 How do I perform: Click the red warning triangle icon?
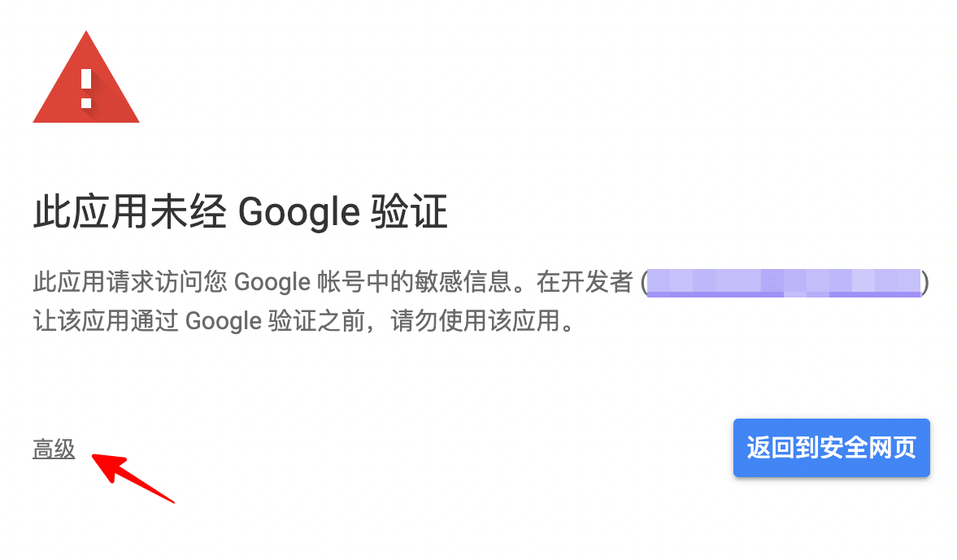[x=86, y=77]
